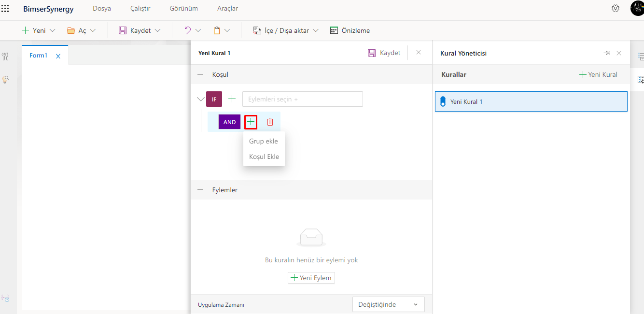The image size is (644, 314).
Task: Add a rule with Yeni Kural
Action: pyautogui.click(x=598, y=75)
